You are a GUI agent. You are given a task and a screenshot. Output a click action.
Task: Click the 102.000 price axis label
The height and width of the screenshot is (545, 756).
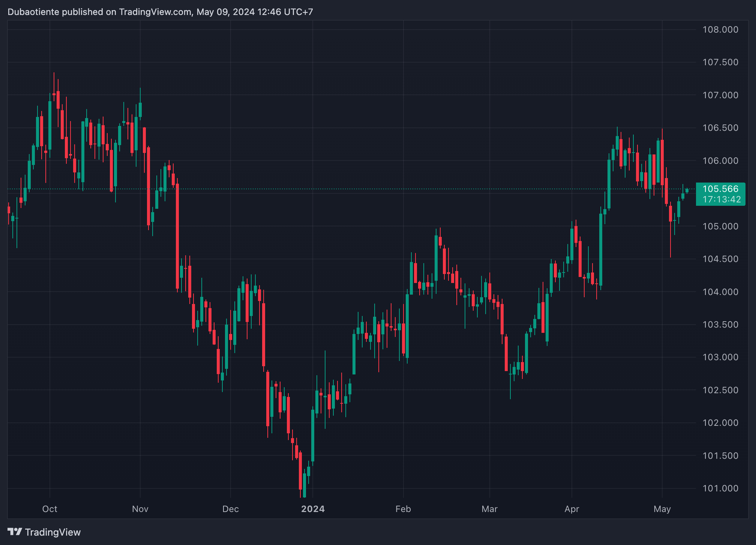[x=720, y=423]
